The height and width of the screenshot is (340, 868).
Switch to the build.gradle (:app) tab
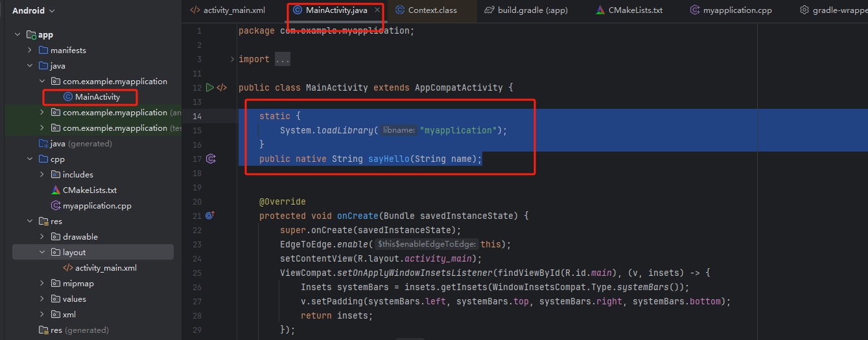(x=528, y=10)
